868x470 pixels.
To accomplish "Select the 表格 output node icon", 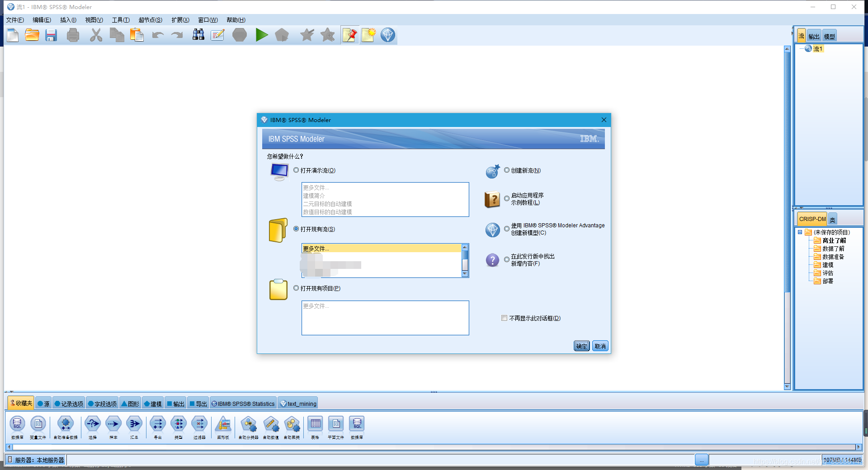I will pos(315,424).
